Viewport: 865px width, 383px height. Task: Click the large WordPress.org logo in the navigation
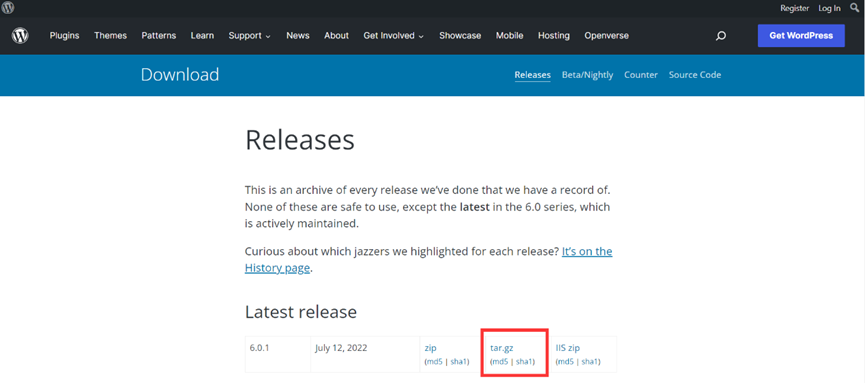coord(20,36)
